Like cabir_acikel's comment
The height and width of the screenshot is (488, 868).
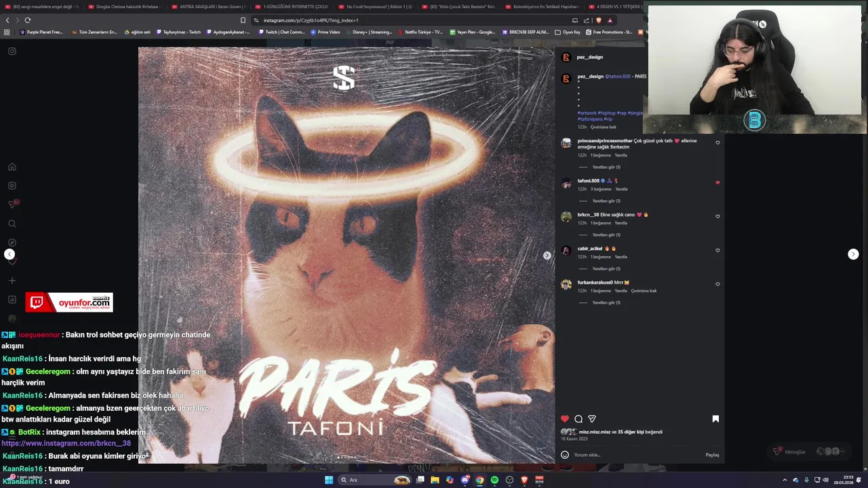pos(717,250)
